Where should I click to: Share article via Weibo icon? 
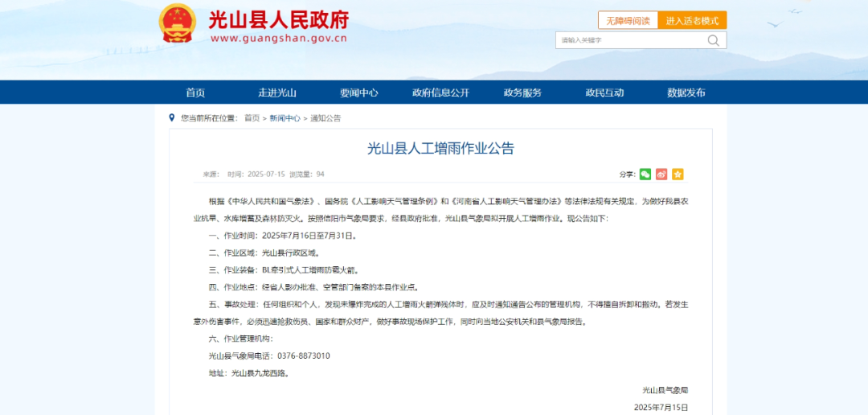pos(661,174)
